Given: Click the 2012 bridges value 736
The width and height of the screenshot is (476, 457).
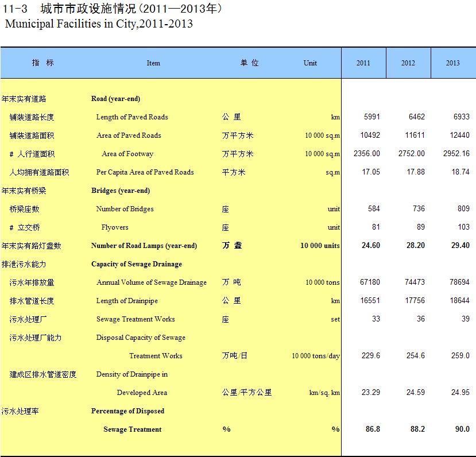Looking at the screenshot, I should pos(419,209).
